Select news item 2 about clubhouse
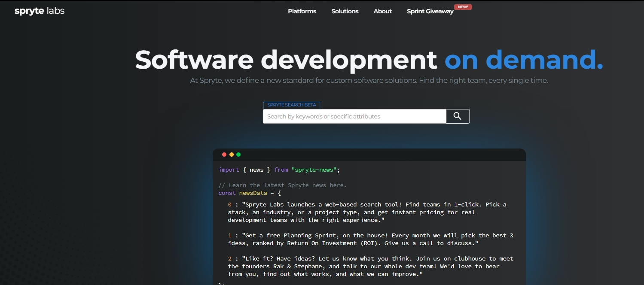Viewport: 644px width, 285px height. click(370, 266)
